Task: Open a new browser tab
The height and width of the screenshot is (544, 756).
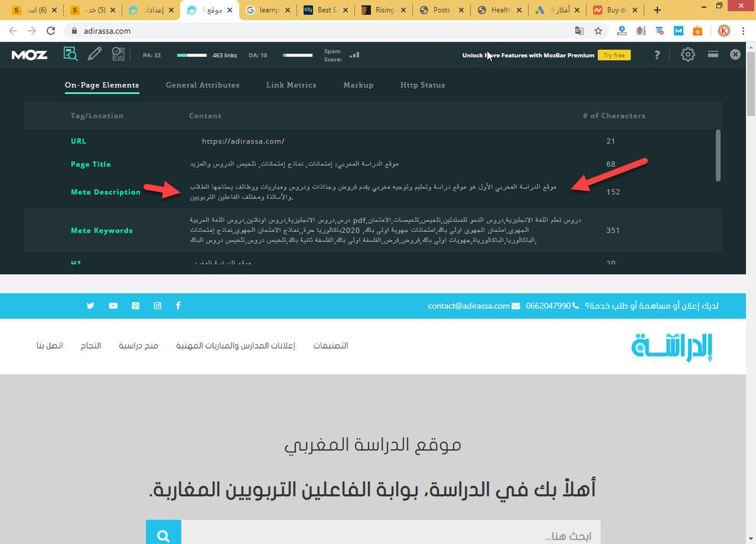Action: (x=657, y=10)
